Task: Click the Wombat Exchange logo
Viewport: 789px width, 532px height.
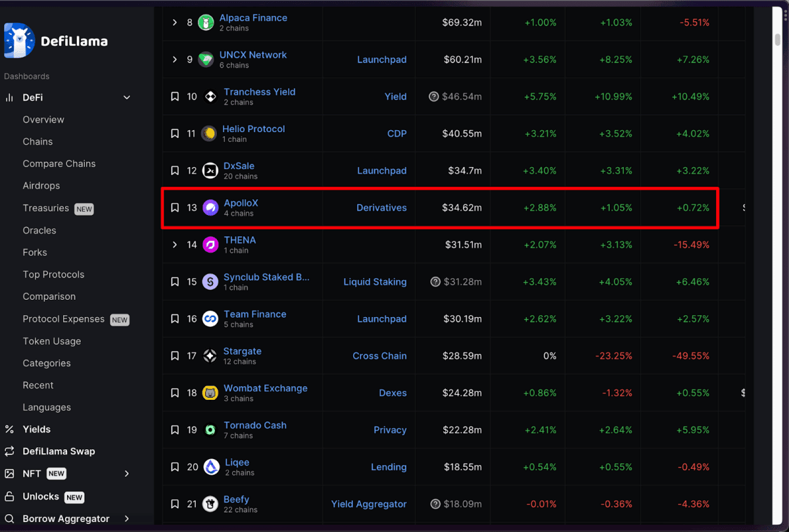Action: click(210, 393)
